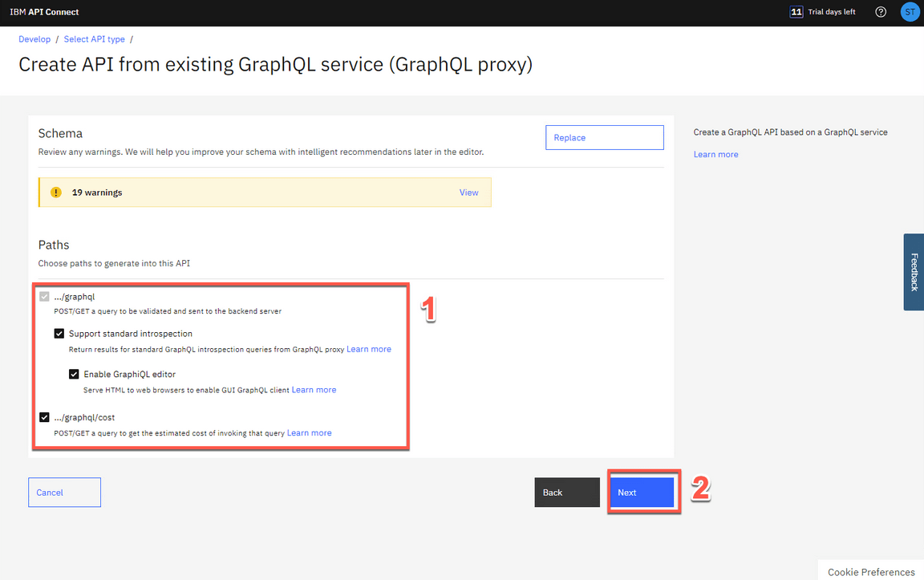Open Cookie Preferences

point(871,572)
